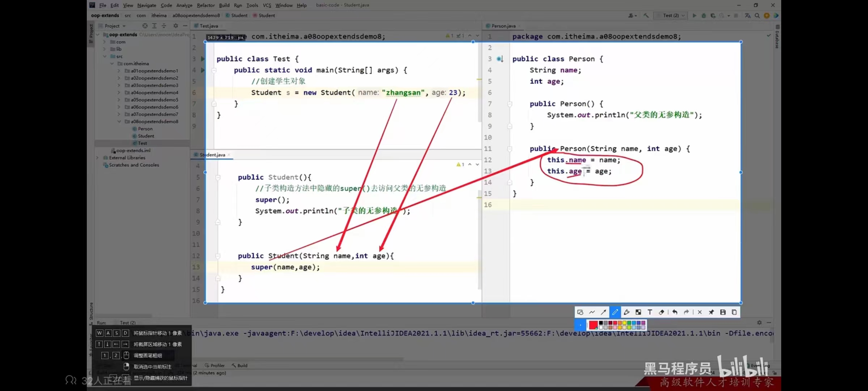Click the green Run button
Screen dimensions: 868x391
(x=694, y=16)
